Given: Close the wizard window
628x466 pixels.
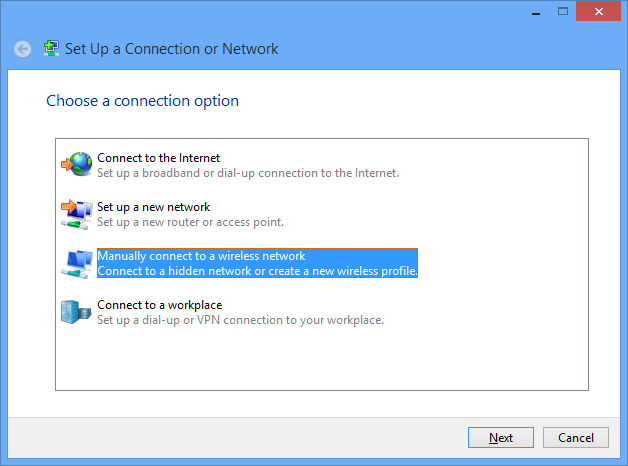Looking at the screenshot, I should pyautogui.click(x=595, y=10).
